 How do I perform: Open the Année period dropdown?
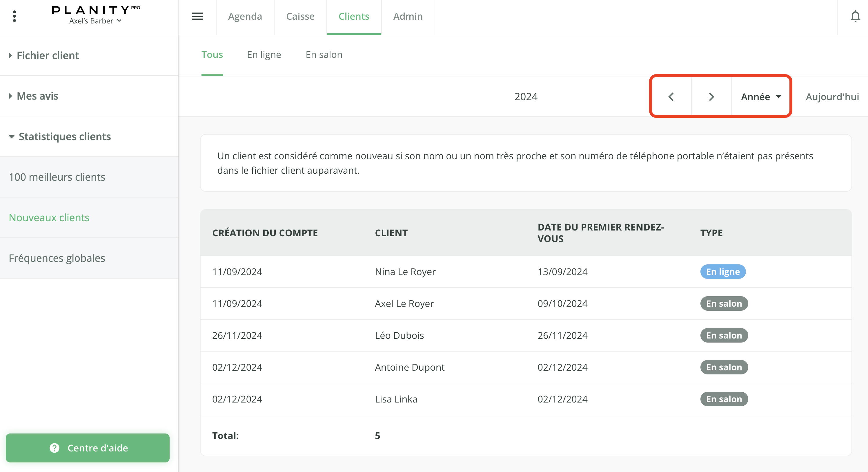(x=760, y=97)
